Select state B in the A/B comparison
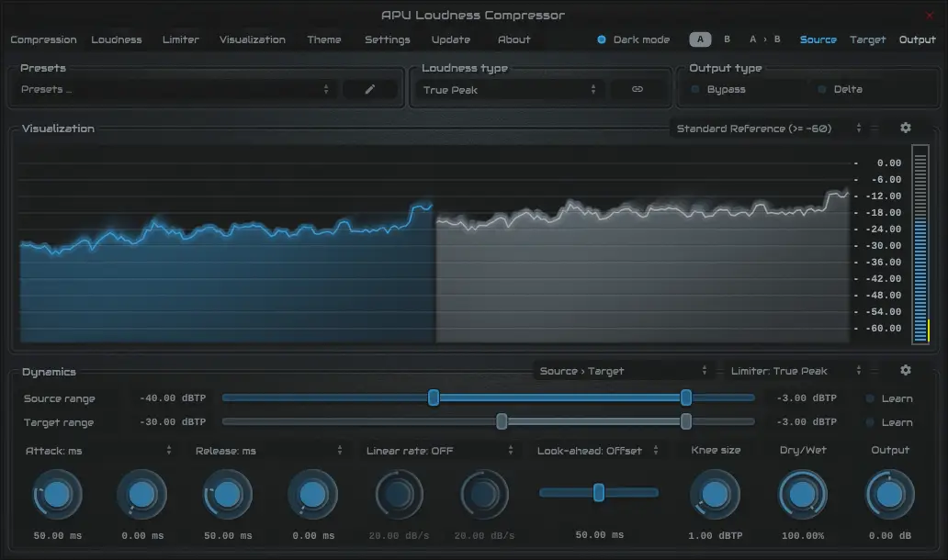Image resolution: width=948 pixels, height=560 pixels. [727, 39]
